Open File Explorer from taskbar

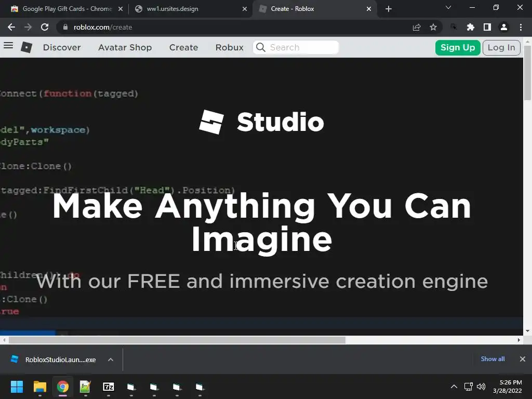coord(39,387)
